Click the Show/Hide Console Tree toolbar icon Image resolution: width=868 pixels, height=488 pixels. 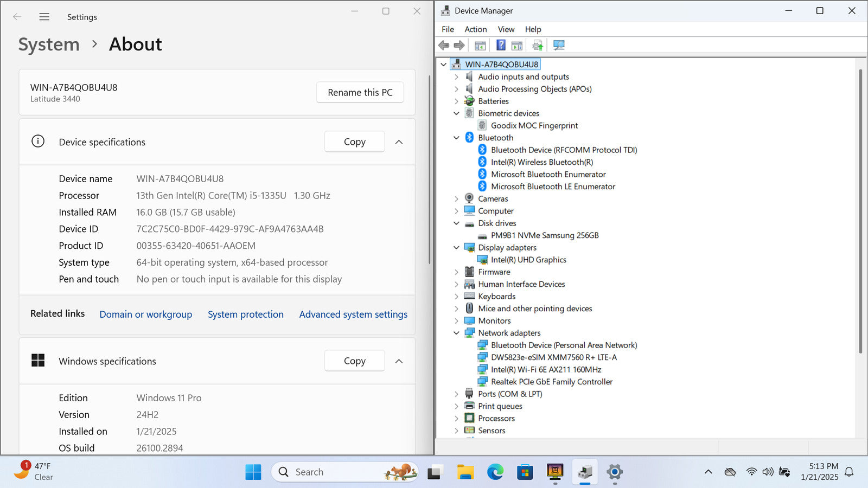pos(480,45)
